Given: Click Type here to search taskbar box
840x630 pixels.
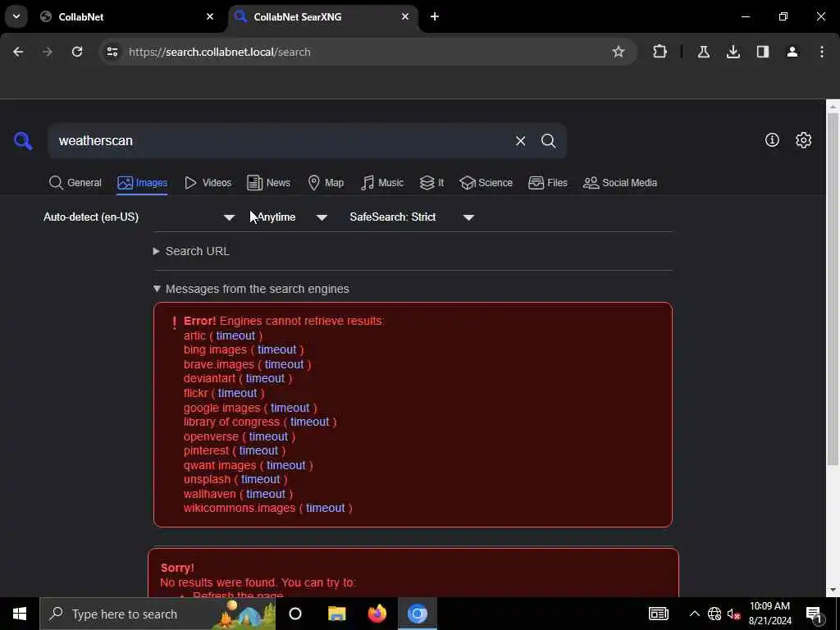Looking at the screenshot, I should coord(157,614).
